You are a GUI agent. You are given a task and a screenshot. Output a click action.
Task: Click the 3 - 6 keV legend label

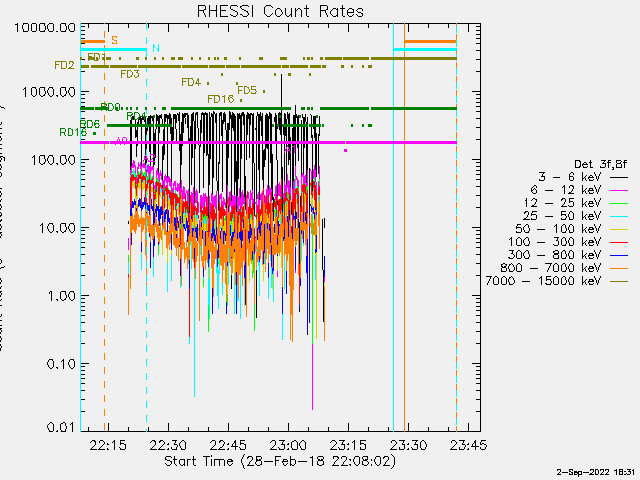tap(569, 177)
